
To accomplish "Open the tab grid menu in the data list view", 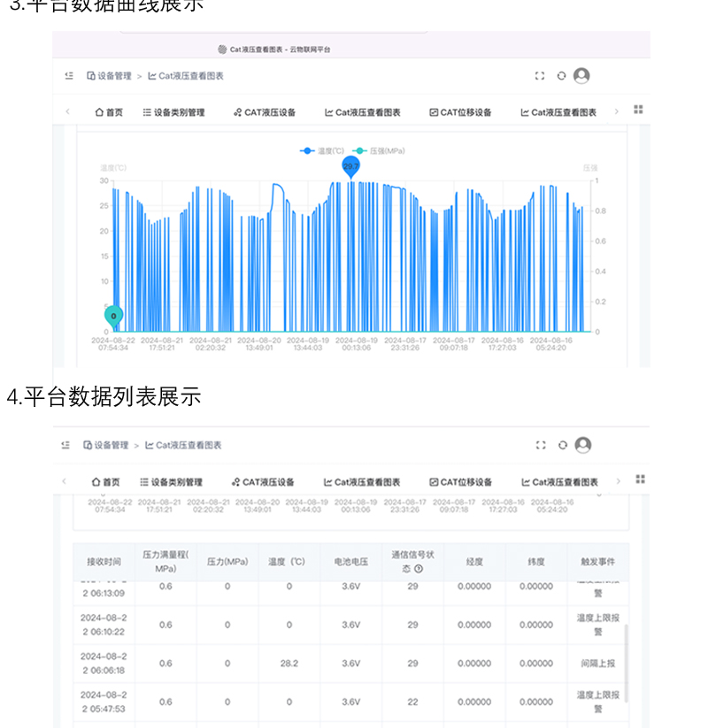I will tap(640, 479).
